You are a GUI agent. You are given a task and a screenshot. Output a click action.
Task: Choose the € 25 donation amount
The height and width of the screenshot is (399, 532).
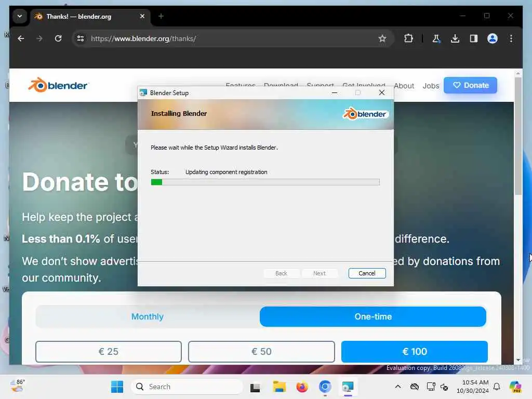(109, 352)
